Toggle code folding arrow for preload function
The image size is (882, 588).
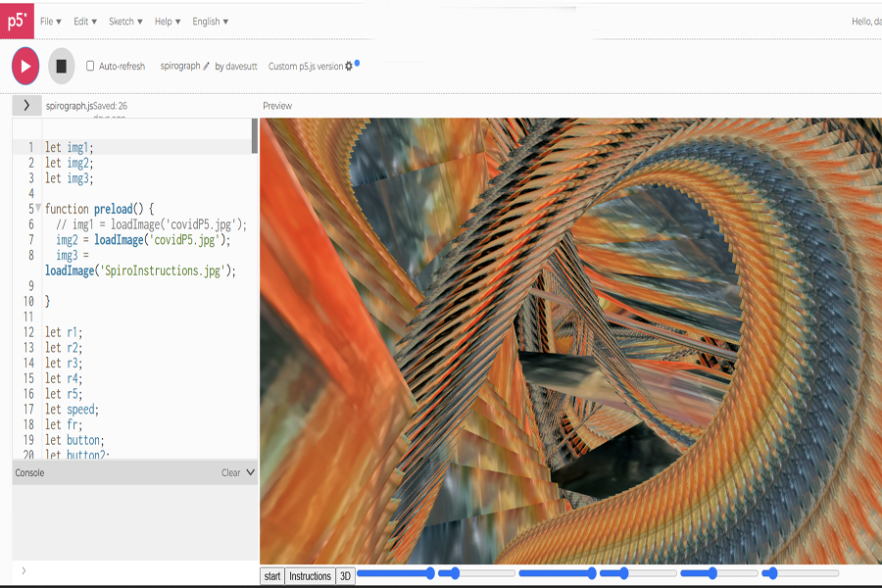[x=38, y=209]
